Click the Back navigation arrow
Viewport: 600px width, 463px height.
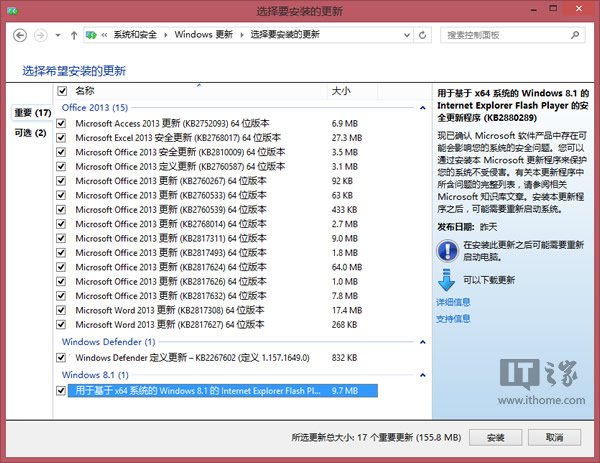pyautogui.click(x=20, y=35)
